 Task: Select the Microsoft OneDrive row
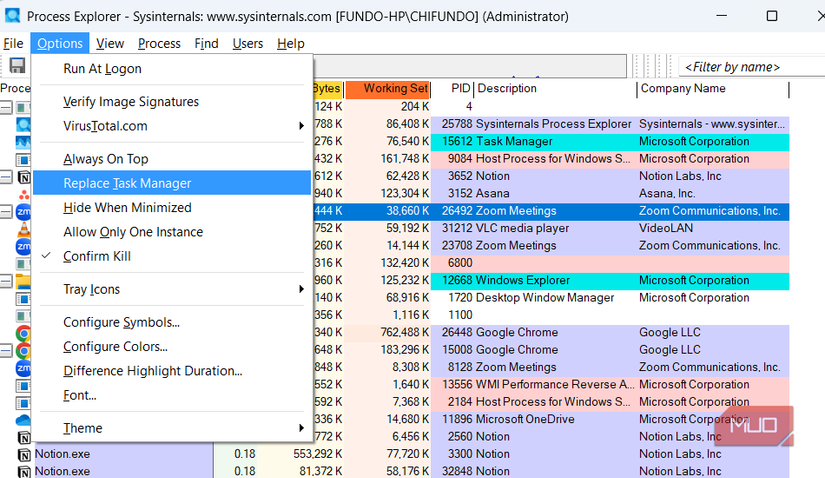tap(550, 419)
